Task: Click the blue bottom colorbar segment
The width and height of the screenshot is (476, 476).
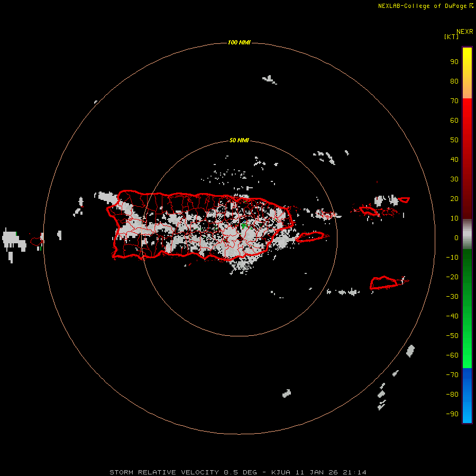Action: tap(467, 396)
